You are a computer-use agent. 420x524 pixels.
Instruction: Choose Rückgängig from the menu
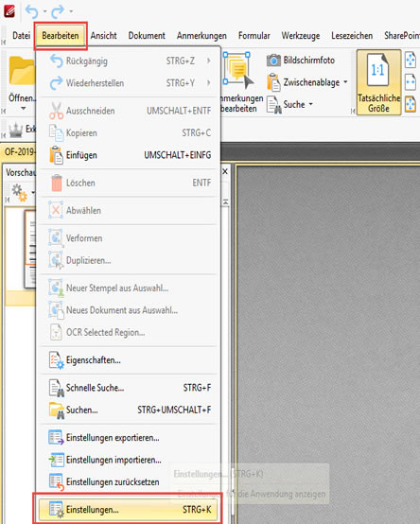click(129, 61)
